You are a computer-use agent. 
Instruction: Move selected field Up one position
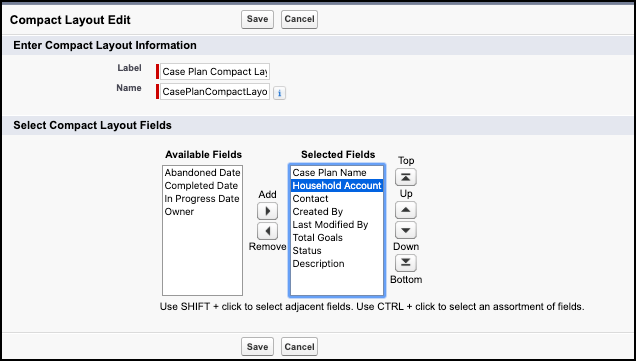click(406, 210)
